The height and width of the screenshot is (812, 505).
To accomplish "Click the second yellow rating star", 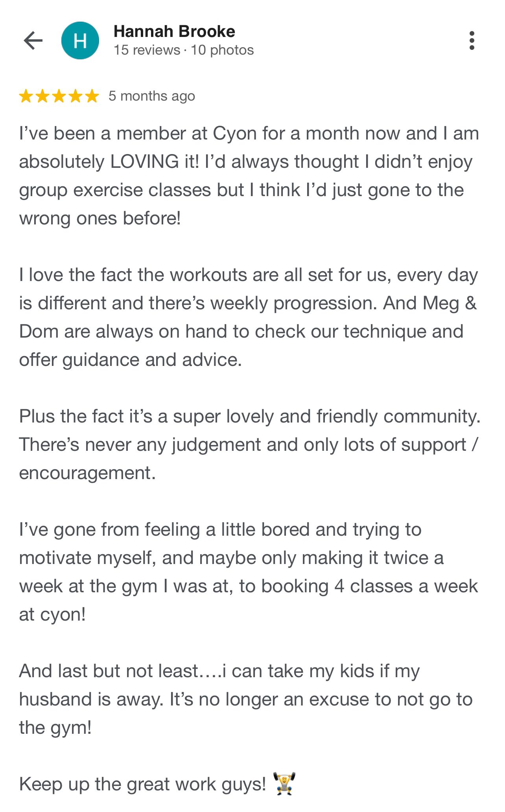I will click(x=42, y=96).
